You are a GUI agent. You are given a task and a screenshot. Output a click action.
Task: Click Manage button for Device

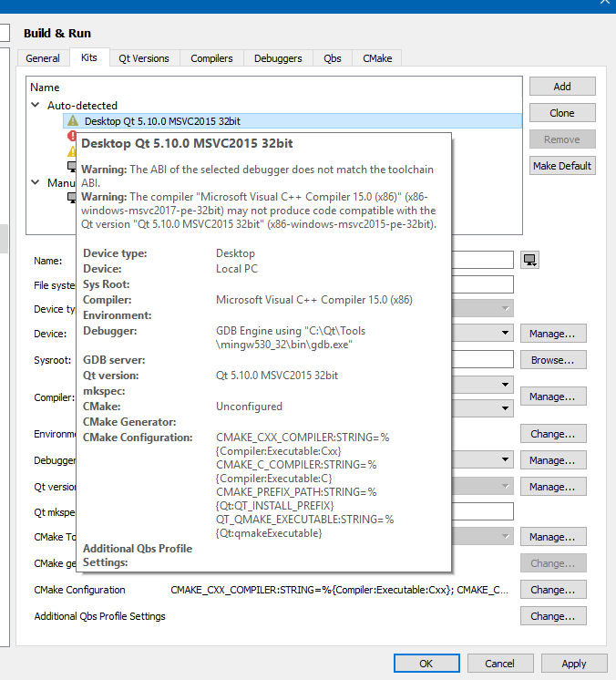pyautogui.click(x=553, y=334)
